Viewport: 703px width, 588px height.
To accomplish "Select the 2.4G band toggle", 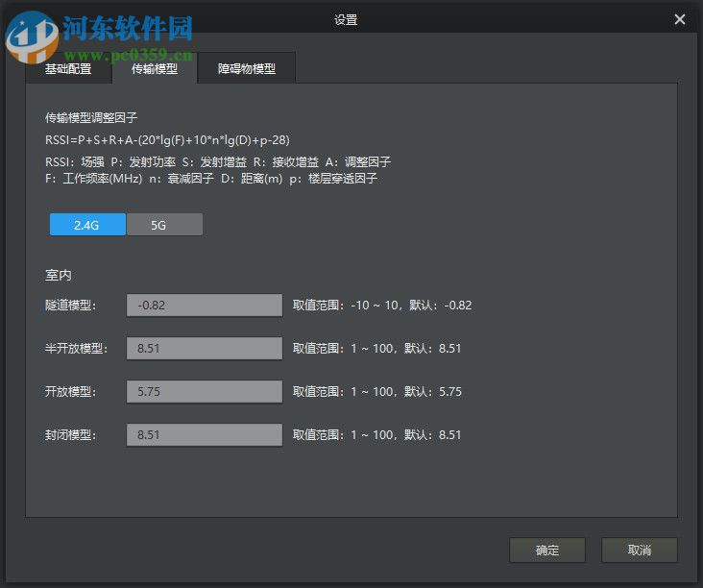I will pos(87,224).
